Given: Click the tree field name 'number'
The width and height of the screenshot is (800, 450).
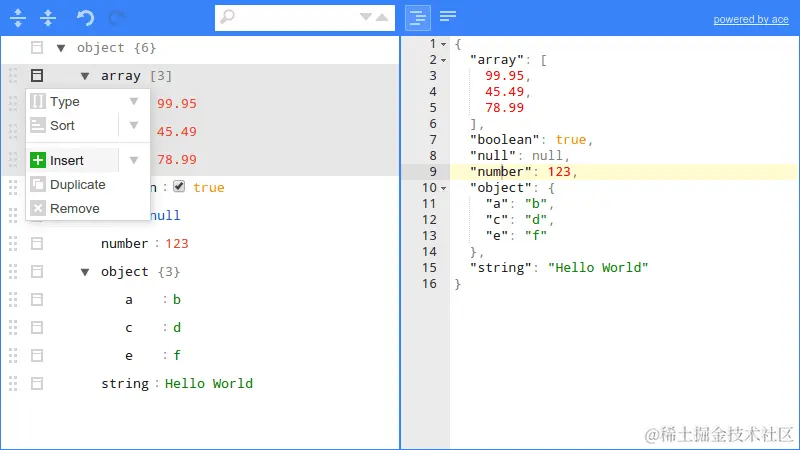Looking at the screenshot, I should pos(124,243).
